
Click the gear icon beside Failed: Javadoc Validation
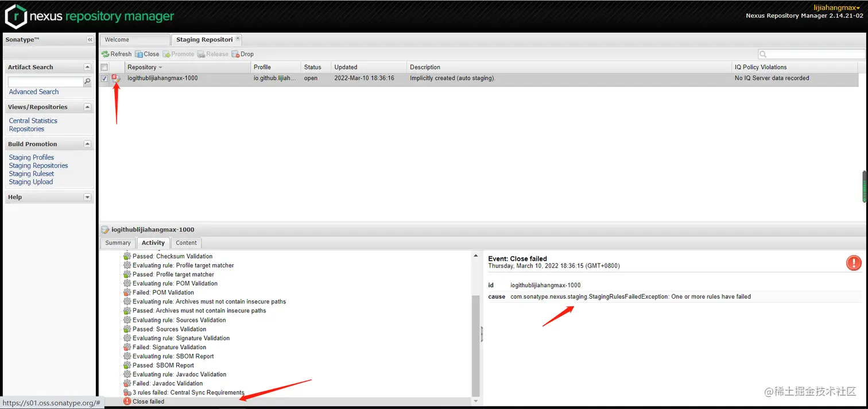pos(127,383)
